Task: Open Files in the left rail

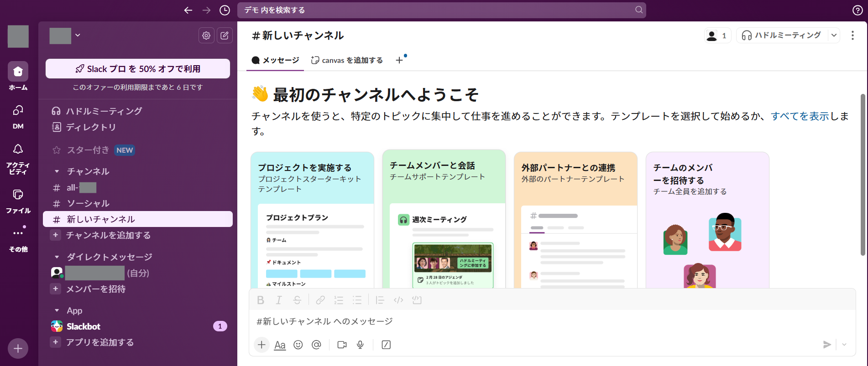Action: pos(18,201)
